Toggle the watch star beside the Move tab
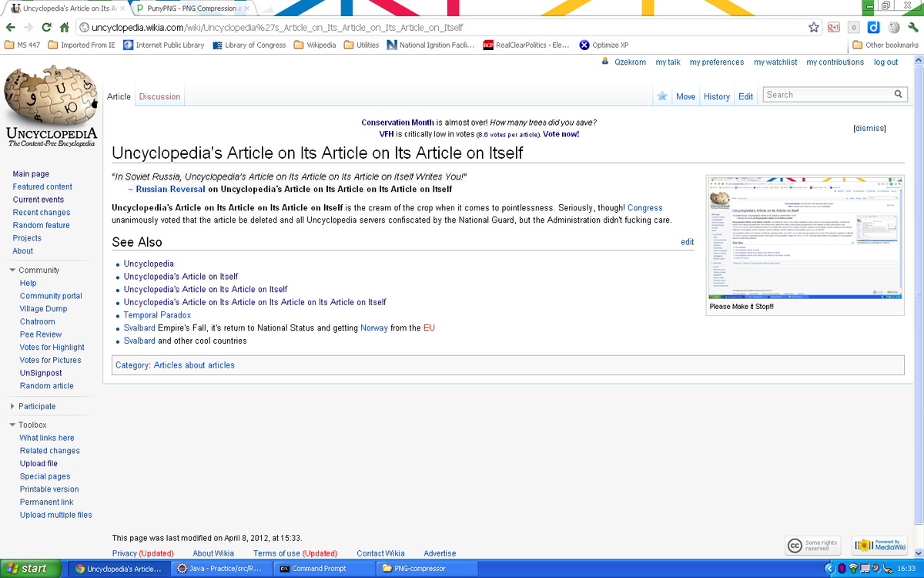Screen dimensions: 924x578 pos(661,95)
